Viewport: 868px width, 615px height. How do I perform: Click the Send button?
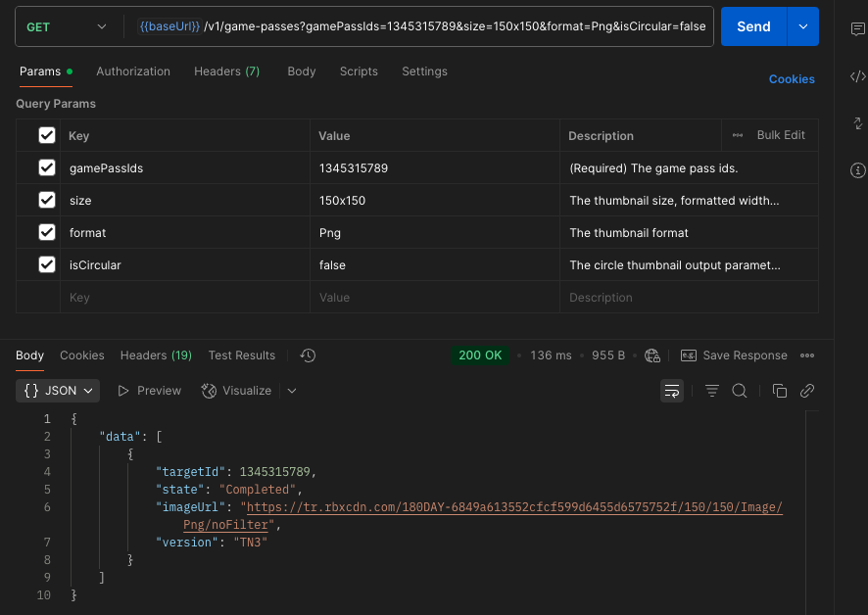click(x=753, y=26)
